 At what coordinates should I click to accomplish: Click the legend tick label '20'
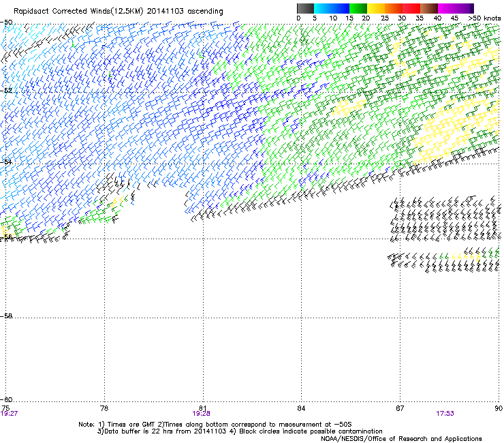pos(366,18)
